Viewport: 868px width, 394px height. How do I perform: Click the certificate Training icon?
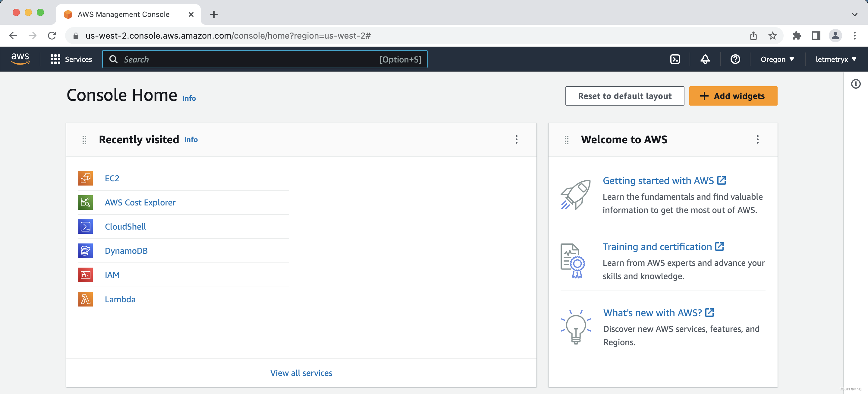[573, 261]
